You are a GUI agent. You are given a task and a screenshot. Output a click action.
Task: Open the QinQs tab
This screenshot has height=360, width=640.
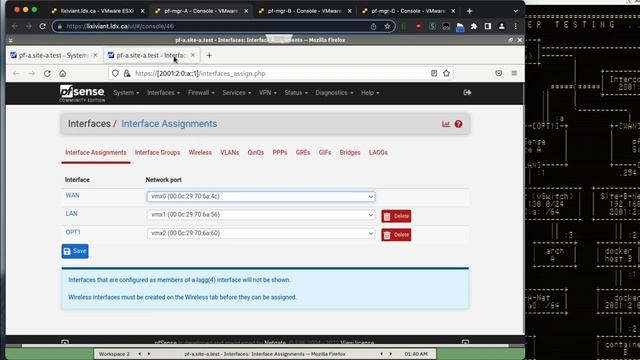tap(256, 153)
